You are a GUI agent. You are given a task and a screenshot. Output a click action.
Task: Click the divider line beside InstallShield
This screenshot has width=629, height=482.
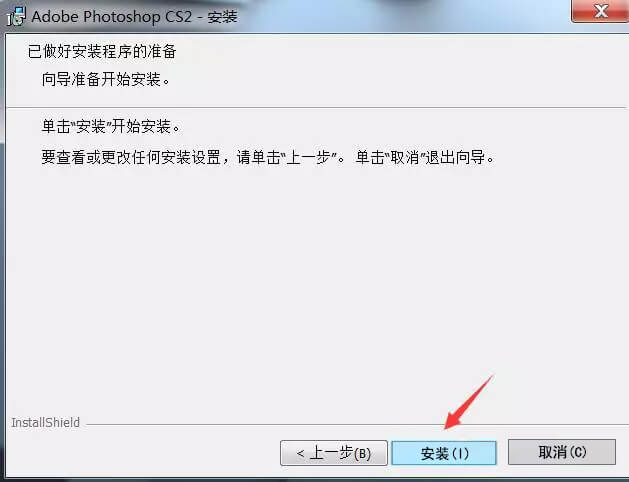(x=357, y=424)
